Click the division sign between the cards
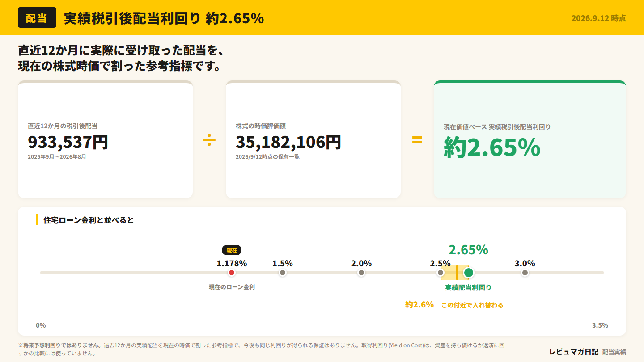 click(209, 141)
